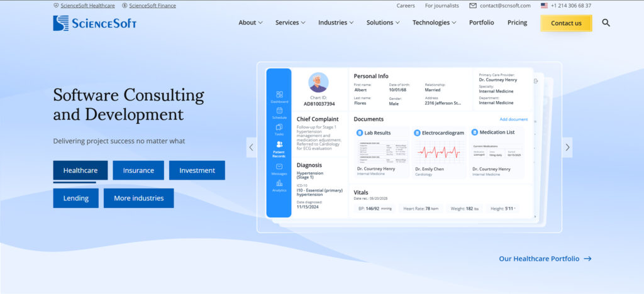Click the Medication List table thumbnail
Screen dimensions: 644x294
coord(497,151)
